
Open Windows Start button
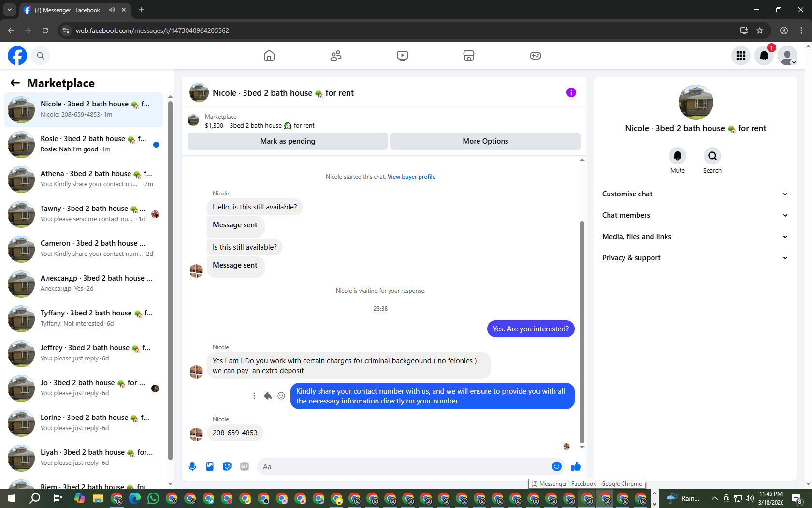12,498
